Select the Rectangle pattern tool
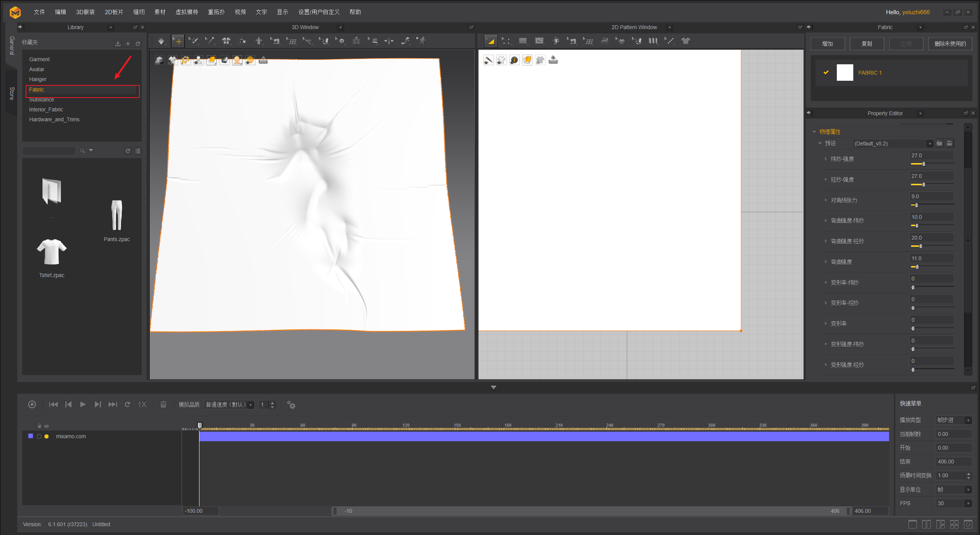 click(523, 41)
